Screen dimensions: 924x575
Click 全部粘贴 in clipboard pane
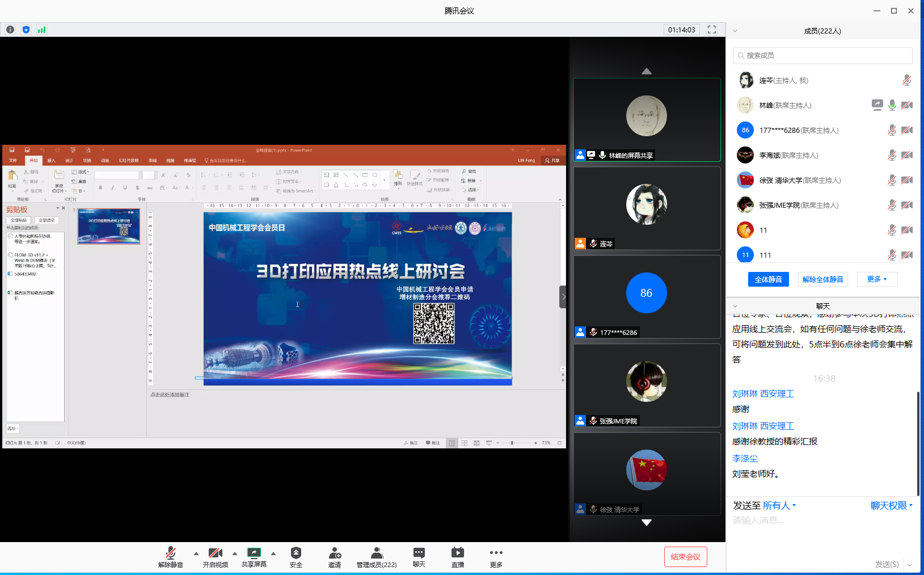pos(19,220)
